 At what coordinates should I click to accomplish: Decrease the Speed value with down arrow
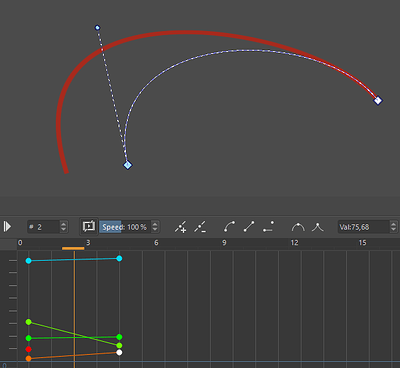pyautogui.click(x=155, y=230)
